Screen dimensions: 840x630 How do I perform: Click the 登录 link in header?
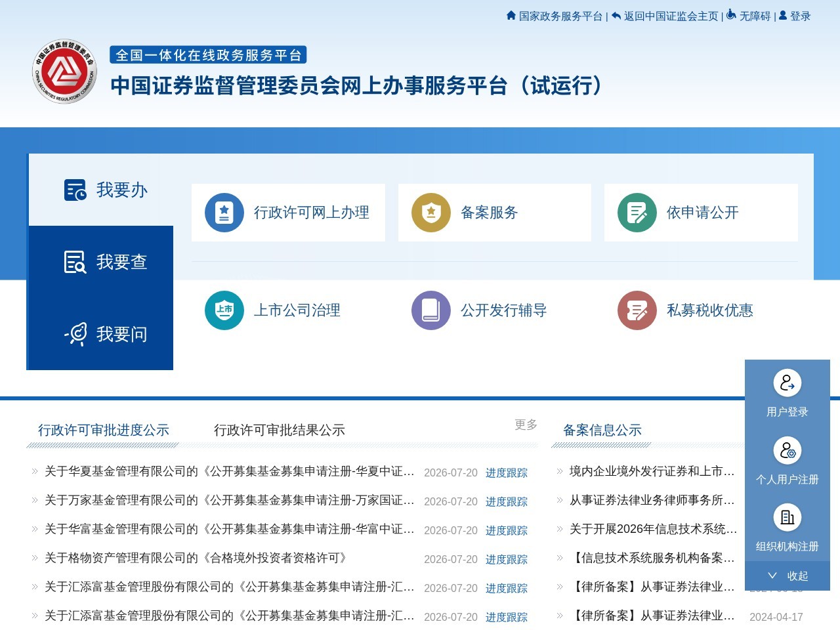(x=801, y=16)
